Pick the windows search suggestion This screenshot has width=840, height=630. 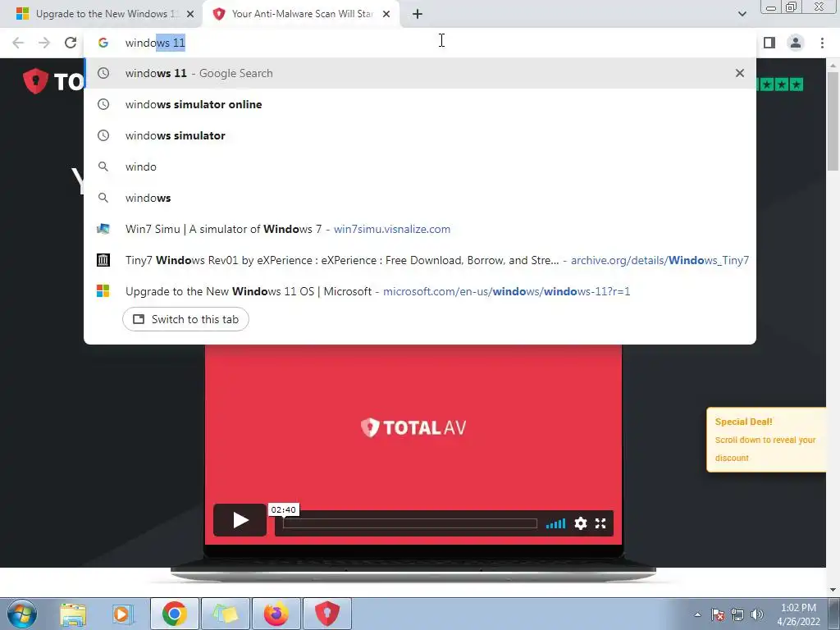point(420,198)
